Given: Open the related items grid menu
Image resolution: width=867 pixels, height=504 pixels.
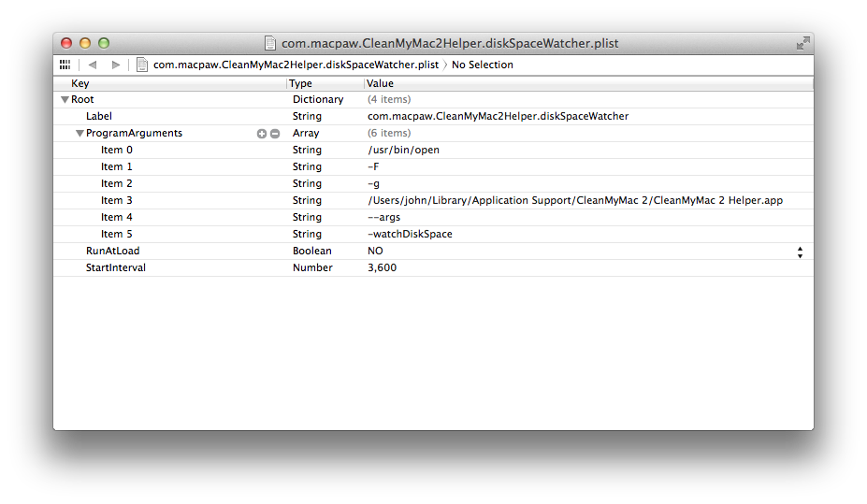Looking at the screenshot, I should click(x=65, y=65).
